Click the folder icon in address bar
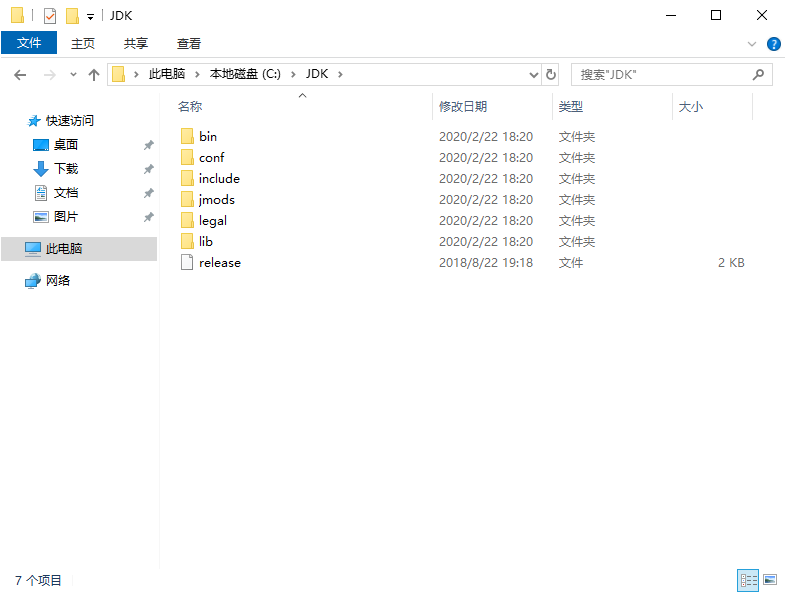Viewport: 786px width, 593px height. coord(118,74)
